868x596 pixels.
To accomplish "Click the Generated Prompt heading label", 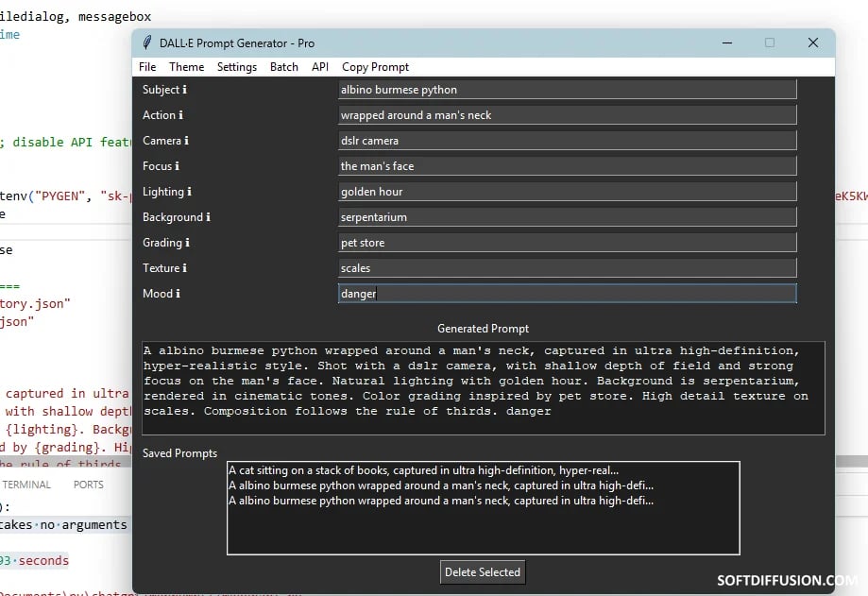I will pos(484,329).
